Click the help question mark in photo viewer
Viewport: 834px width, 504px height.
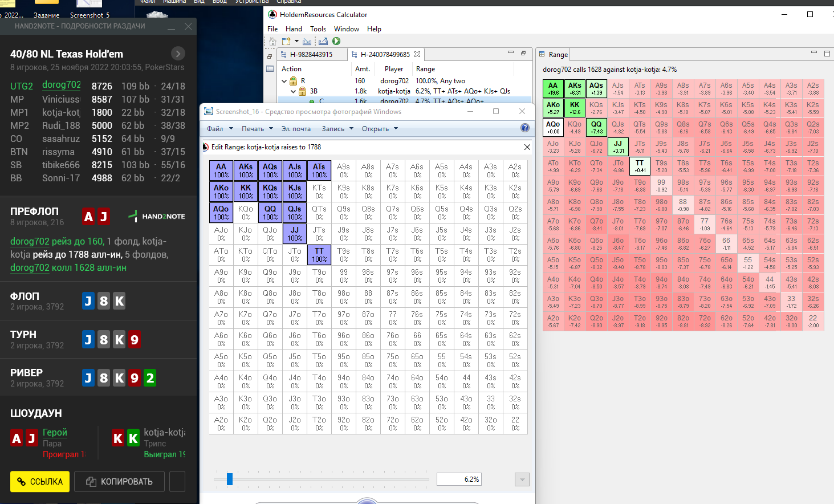[x=525, y=128]
